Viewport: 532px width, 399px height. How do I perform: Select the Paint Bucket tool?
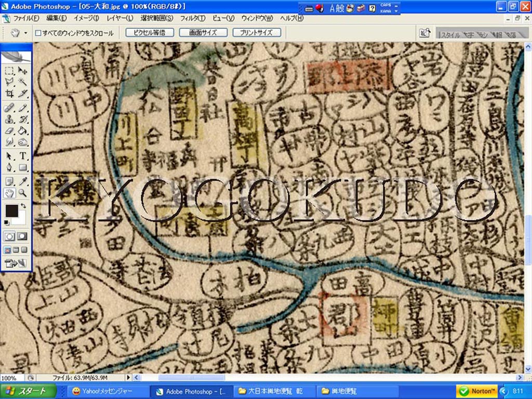[22, 130]
